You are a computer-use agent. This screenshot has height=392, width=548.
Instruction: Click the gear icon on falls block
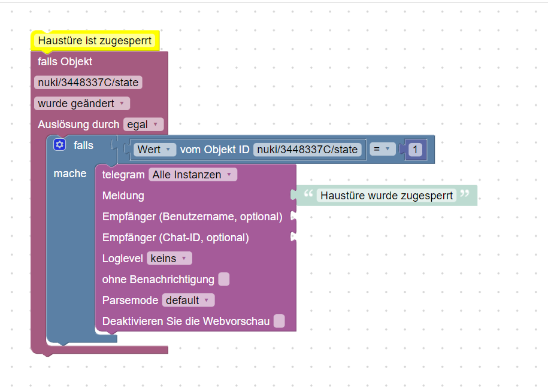(59, 145)
